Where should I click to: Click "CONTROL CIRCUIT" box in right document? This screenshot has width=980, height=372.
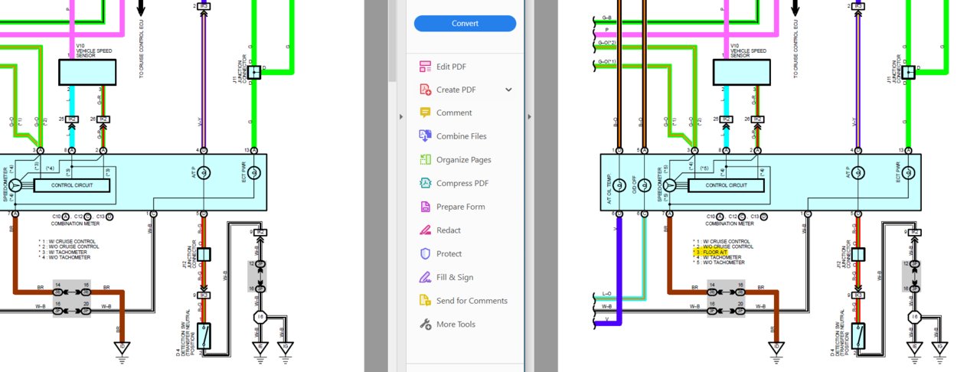click(x=727, y=185)
